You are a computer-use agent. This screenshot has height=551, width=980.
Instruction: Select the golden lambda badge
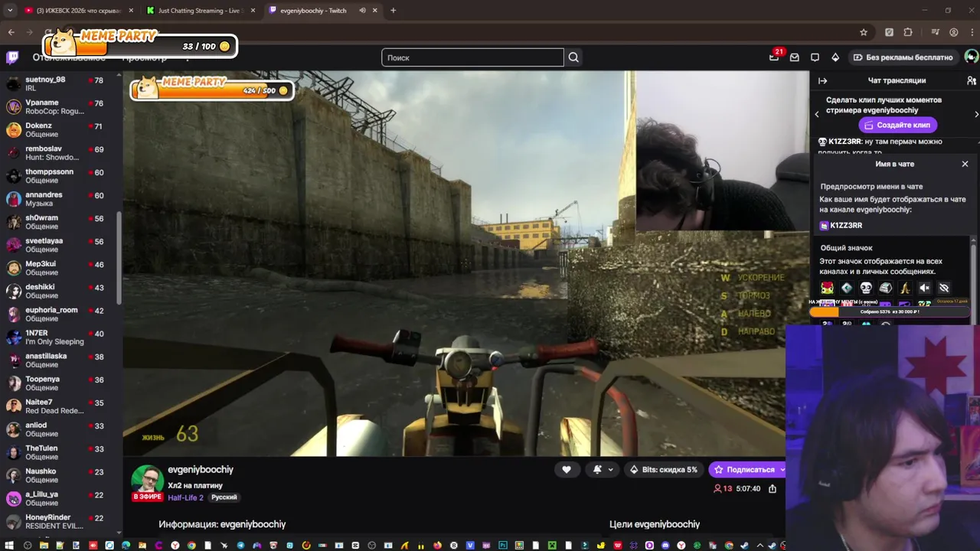[905, 288]
